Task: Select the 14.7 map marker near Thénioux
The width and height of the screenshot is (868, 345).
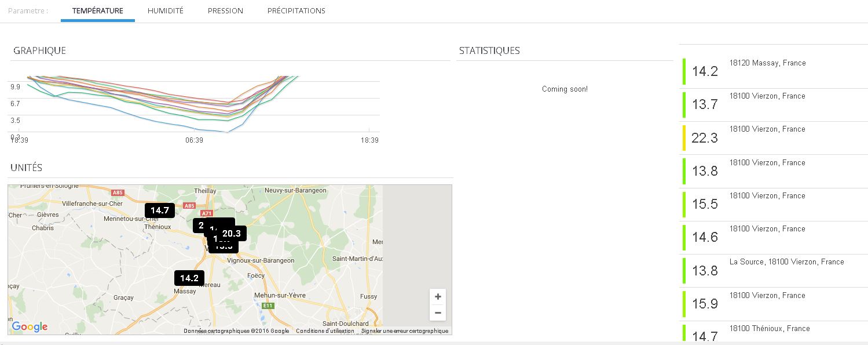Action: [x=159, y=210]
